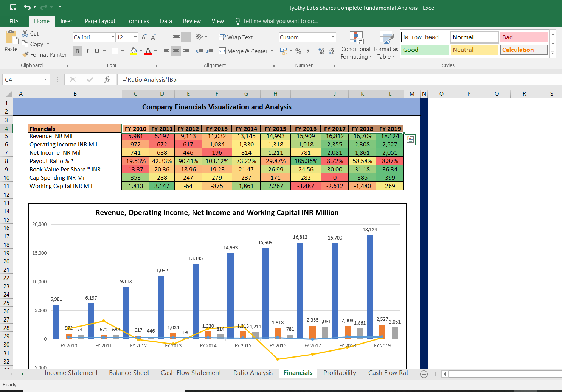Viewport: 562px width, 392px height.
Task: Center the text horizontally
Action: [176, 51]
